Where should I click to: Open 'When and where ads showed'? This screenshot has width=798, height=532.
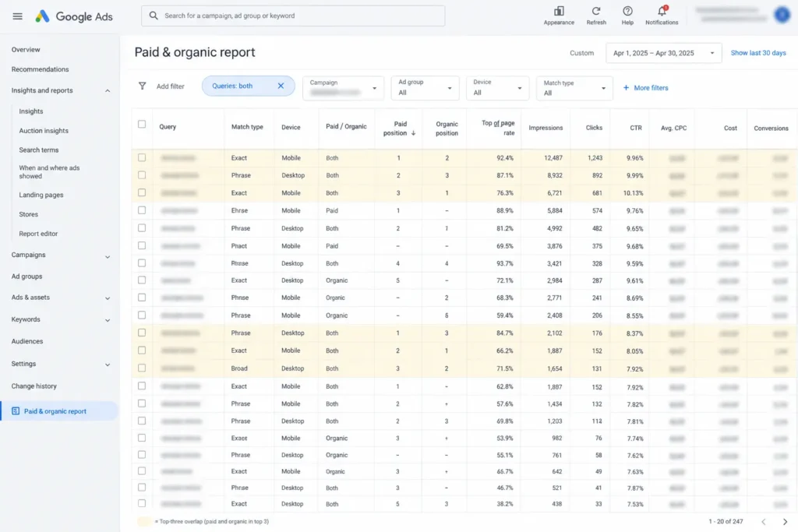[x=49, y=172]
